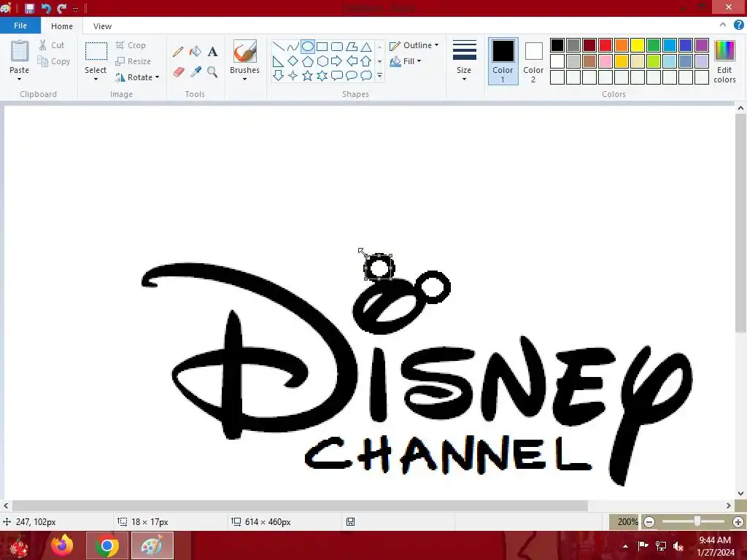Screen dimensions: 747x560
Task: Choose the Rectangle shape
Action: [x=322, y=47]
